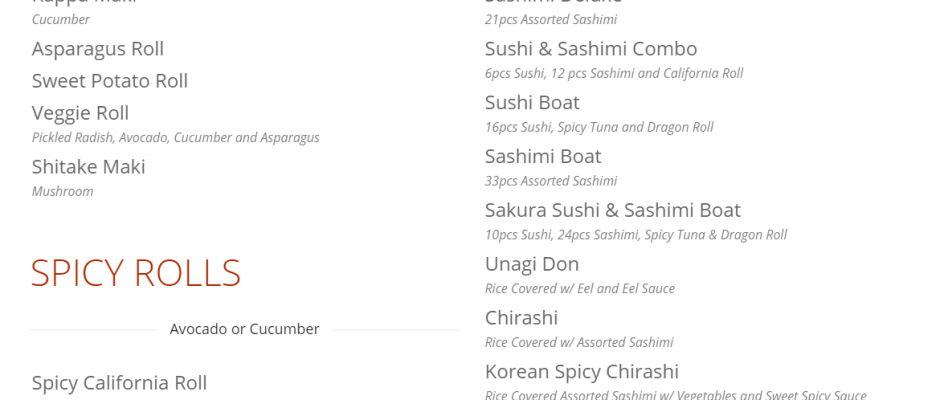The image size is (940, 400).
Task: Select the Spicy California Roll item
Action: coord(119,383)
